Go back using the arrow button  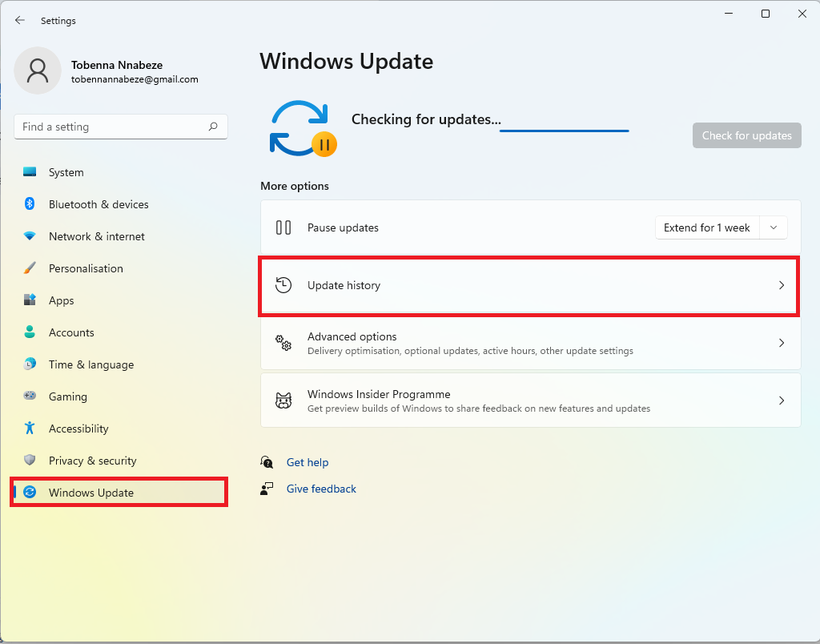[19, 20]
